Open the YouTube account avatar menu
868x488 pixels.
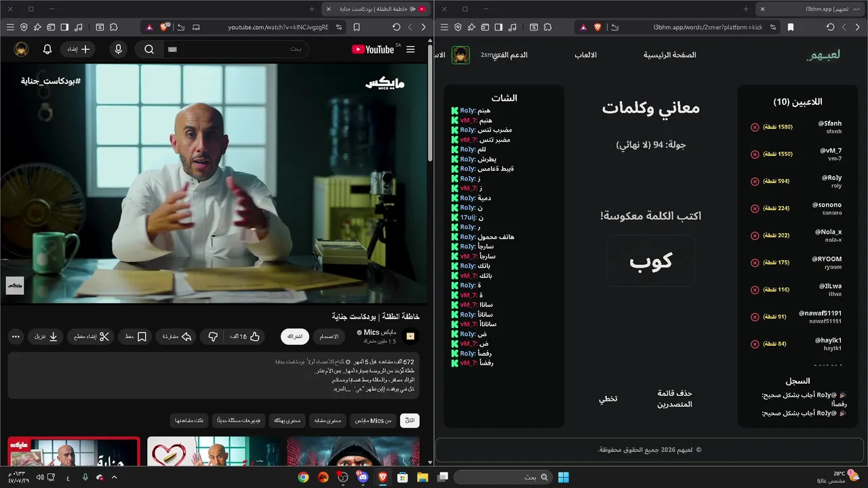pyautogui.click(x=21, y=49)
